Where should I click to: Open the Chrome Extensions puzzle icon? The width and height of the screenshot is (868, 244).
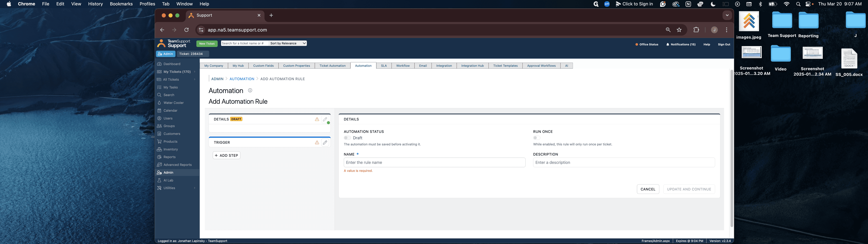(696, 30)
